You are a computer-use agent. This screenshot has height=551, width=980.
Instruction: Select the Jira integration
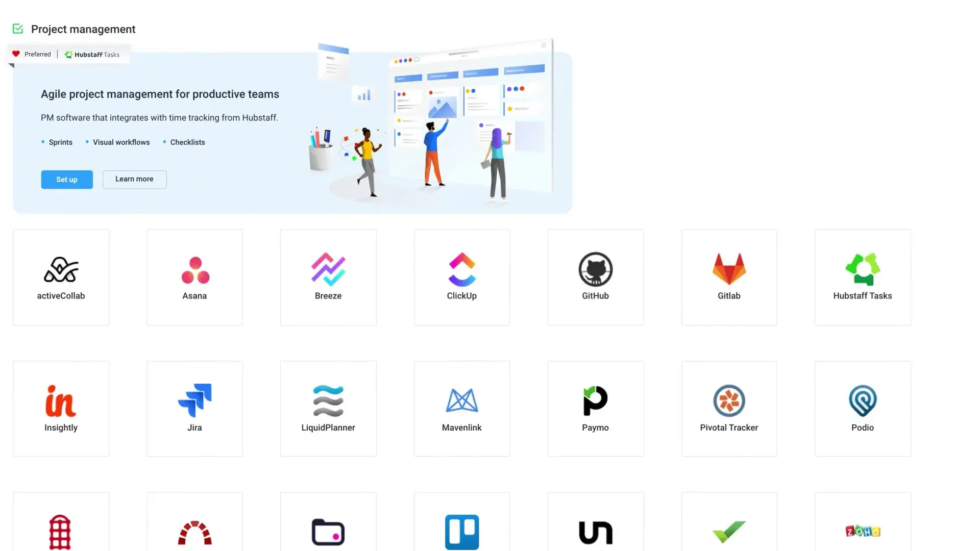194,408
